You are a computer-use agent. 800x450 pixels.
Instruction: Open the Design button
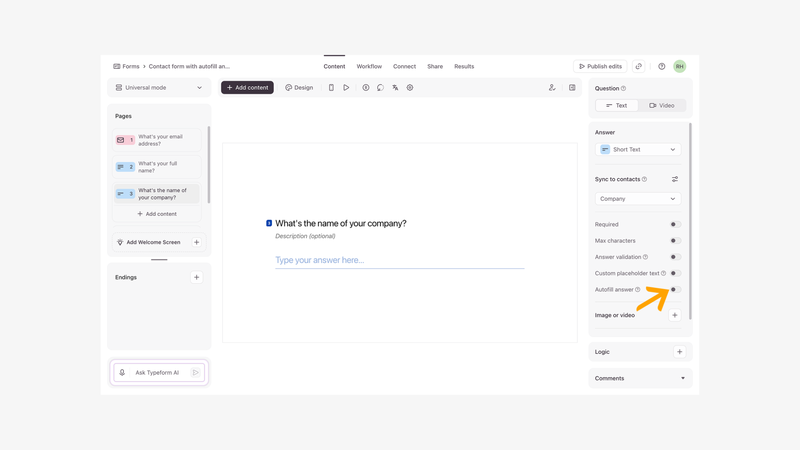click(299, 88)
